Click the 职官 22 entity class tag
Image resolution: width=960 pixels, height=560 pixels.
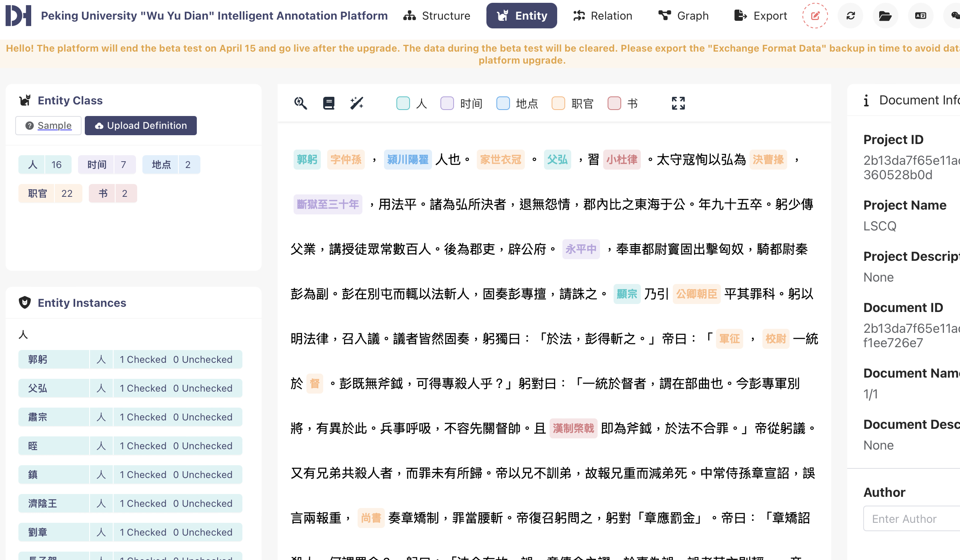point(50,194)
